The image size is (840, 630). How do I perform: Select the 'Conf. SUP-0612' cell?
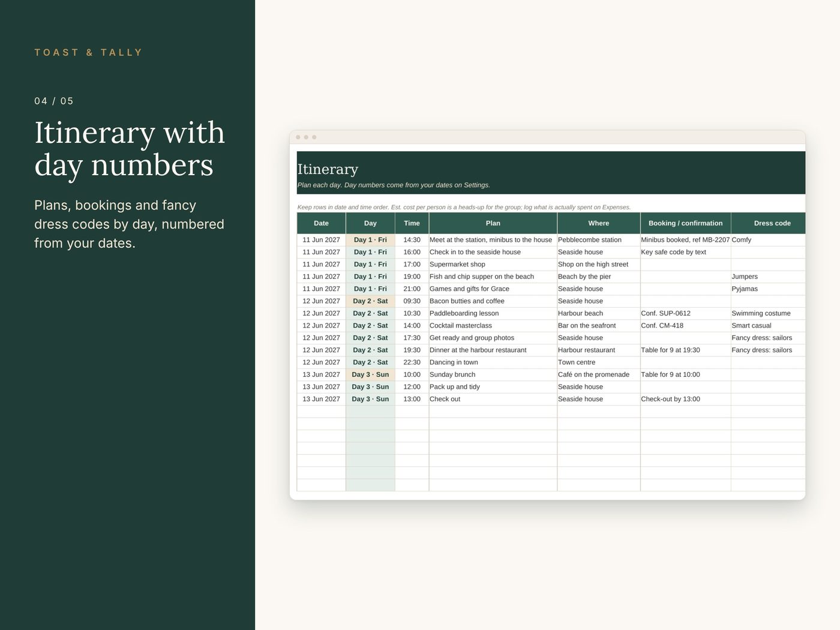pos(685,313)
